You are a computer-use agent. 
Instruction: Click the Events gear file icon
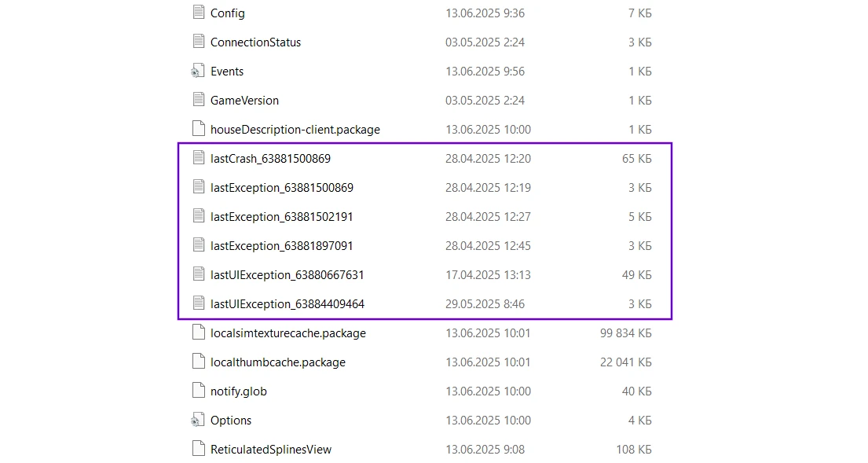[x=198, y=71]
